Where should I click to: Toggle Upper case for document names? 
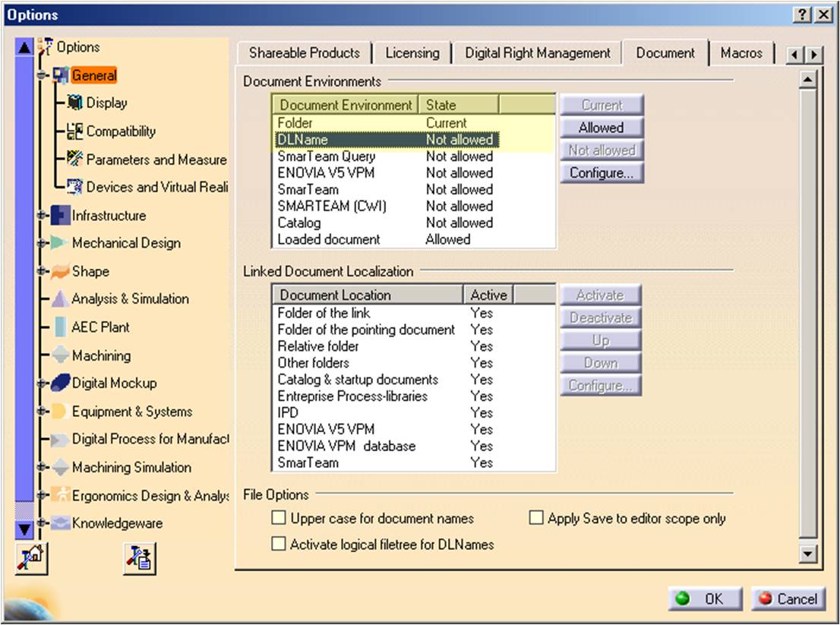pyautogui.click(x=279, y=518)
